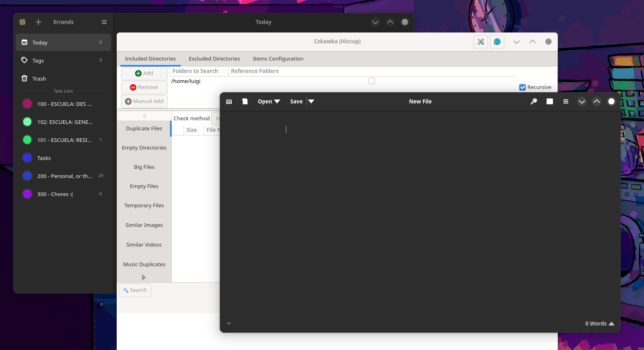Click the purple color circle of 300 - Chores

(x=27, y=194)
